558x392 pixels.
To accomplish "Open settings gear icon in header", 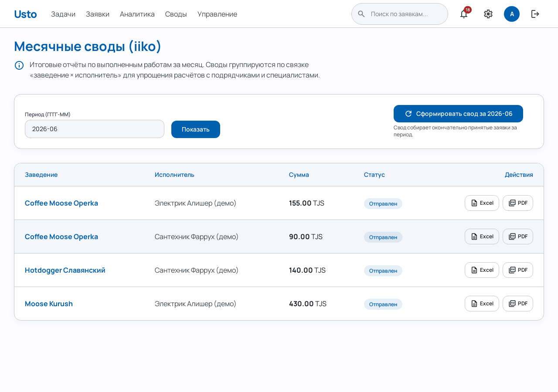I will point(488,14).
